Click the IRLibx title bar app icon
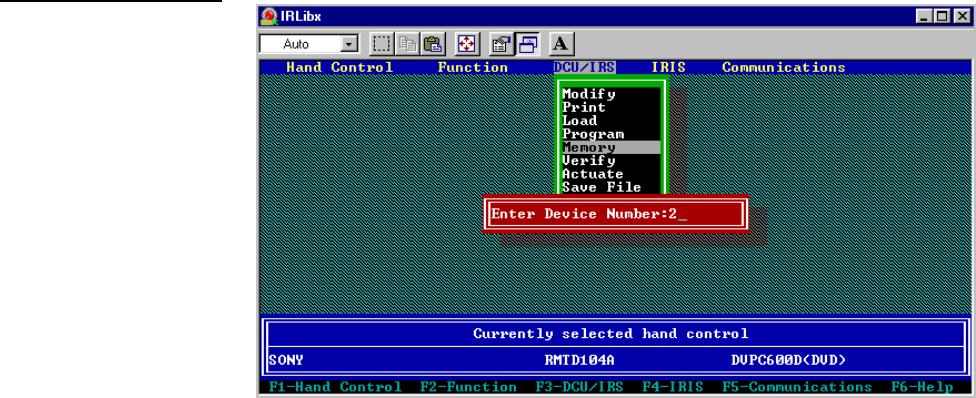 pyautogui.click(x=269, y=16)
